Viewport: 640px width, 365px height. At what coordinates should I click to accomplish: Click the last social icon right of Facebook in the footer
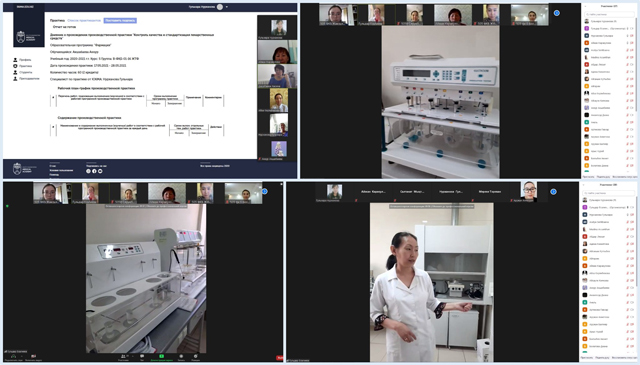(100, 171)
